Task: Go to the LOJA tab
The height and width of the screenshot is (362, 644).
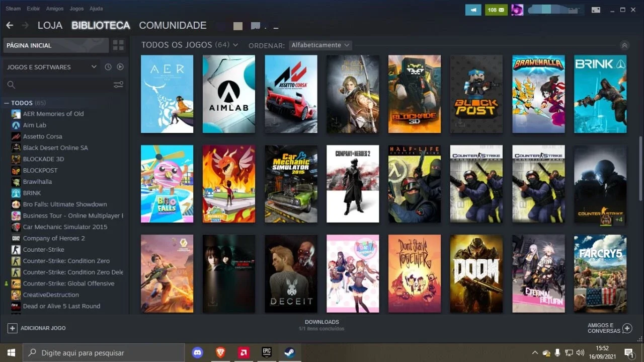Action: point(50,25)
